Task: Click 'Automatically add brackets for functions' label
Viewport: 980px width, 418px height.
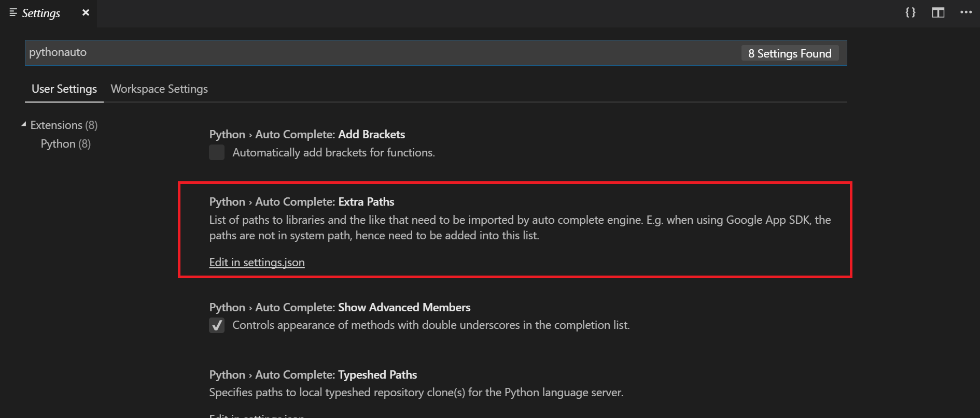Action: (x=333, y=153)
